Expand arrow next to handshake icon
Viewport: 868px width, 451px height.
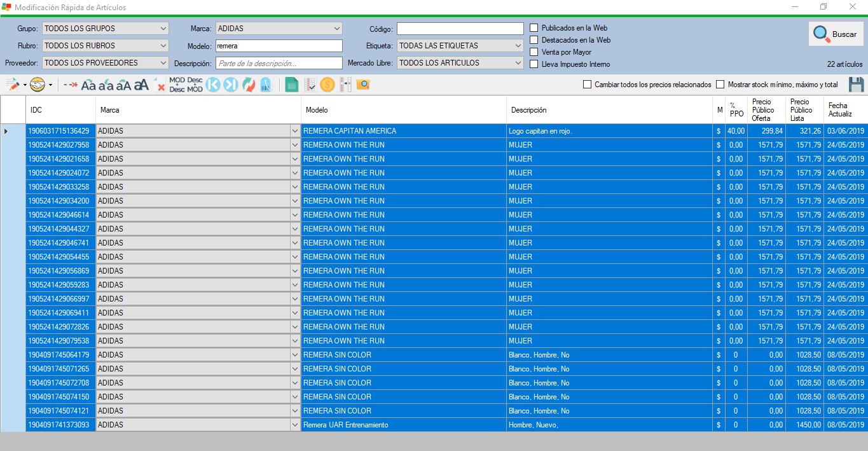(x=50, y=85)
